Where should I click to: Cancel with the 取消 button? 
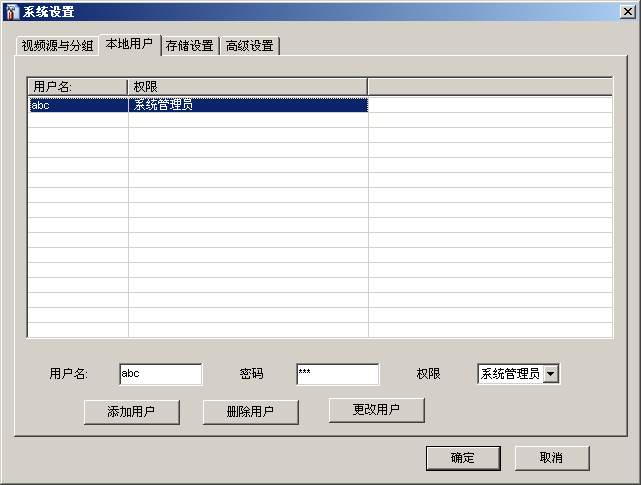552,458
